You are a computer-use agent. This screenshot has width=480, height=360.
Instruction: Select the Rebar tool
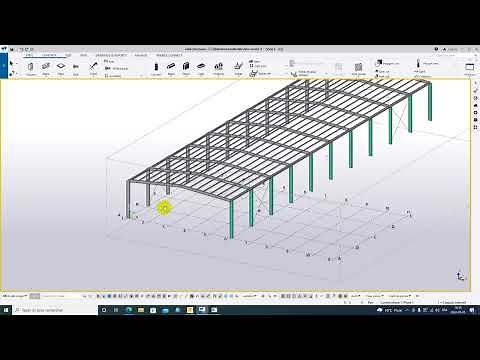click(x=238, y=68)
